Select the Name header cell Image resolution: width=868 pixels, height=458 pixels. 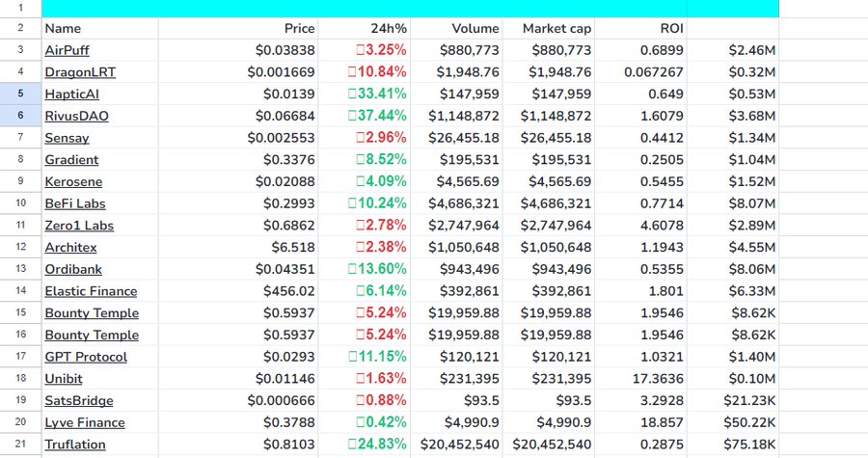99,28
